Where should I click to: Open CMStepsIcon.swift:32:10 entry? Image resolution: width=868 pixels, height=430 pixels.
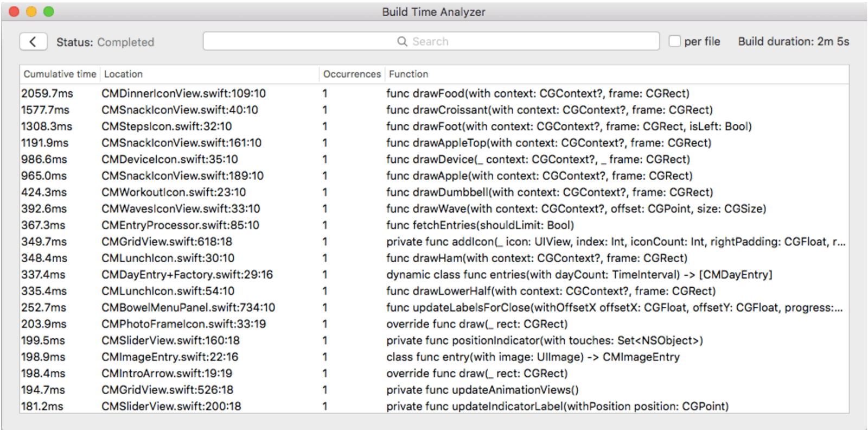click(167, 127)
